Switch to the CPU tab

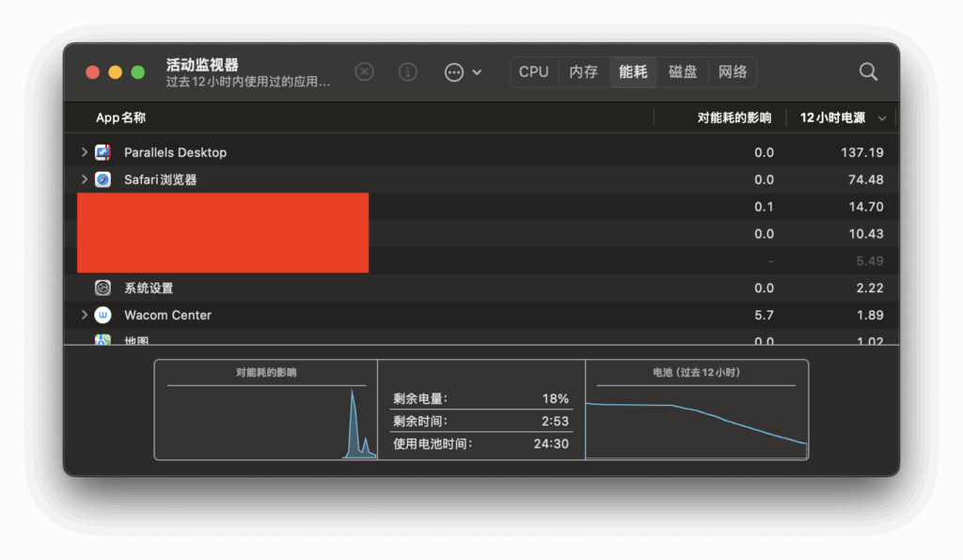tap(533, 72)
